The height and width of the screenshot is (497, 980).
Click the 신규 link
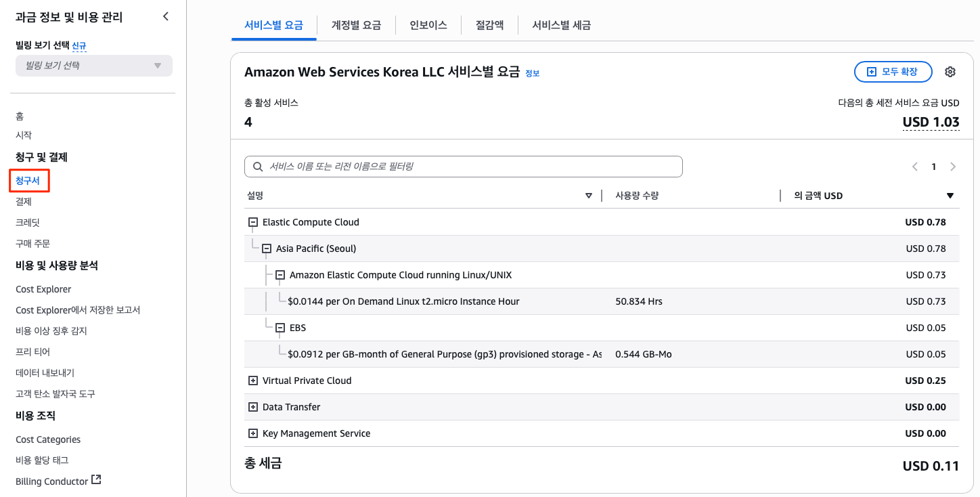tap(79, 46)
